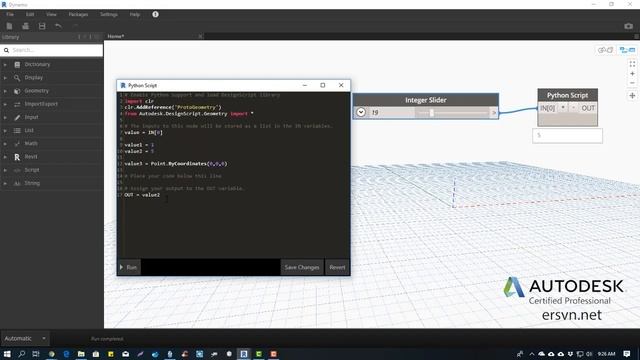Screen dimensions: 640x360
Task: Expand the Display library category
Action: [5, 78]
